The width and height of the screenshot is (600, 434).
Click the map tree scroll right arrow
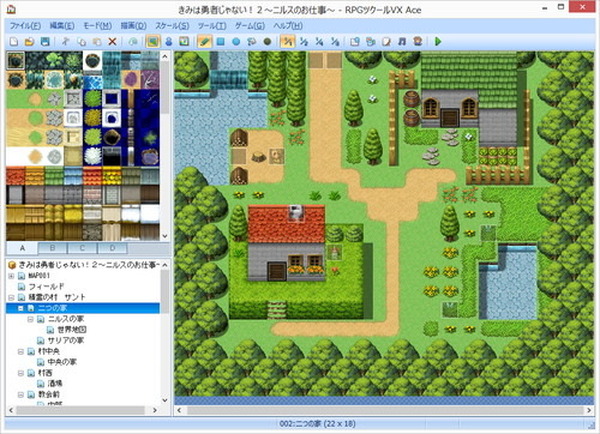click(155, 410)
